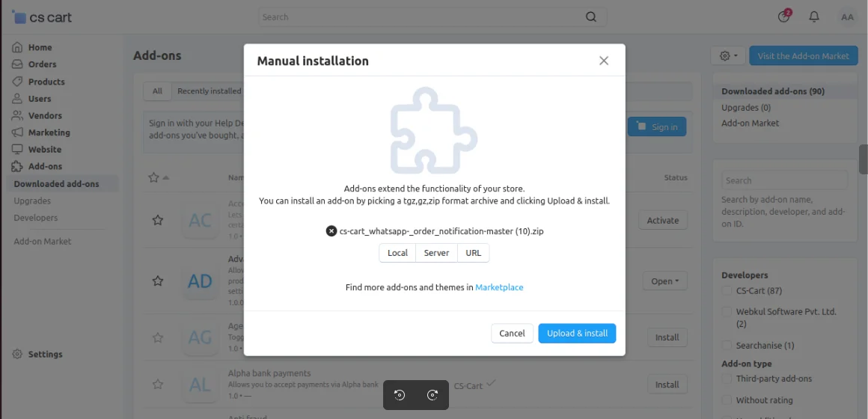Viewport: 868px width, 419px height.
Task: Click the rotate left icon
Action: click(400, 395)
